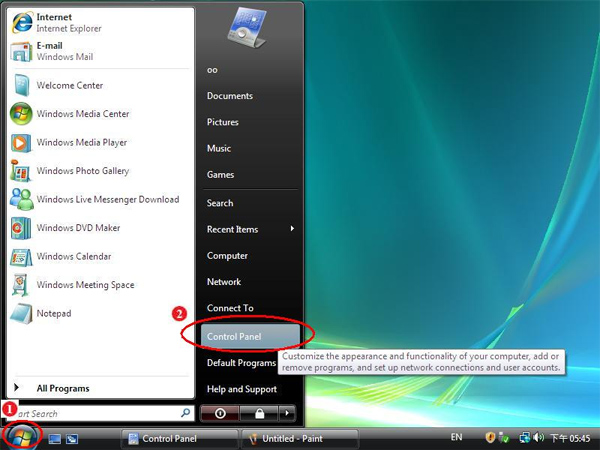Click the power sleep button
Image resolution: width=600 pixels, height=450 pixels.
[220, 413]
